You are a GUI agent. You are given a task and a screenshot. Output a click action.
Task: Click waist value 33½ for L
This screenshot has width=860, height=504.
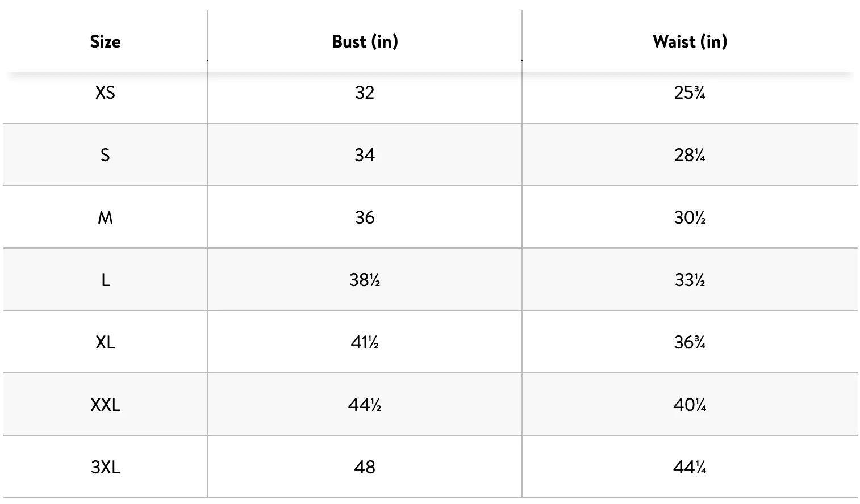pyautogui.click(x=690, y=280)
